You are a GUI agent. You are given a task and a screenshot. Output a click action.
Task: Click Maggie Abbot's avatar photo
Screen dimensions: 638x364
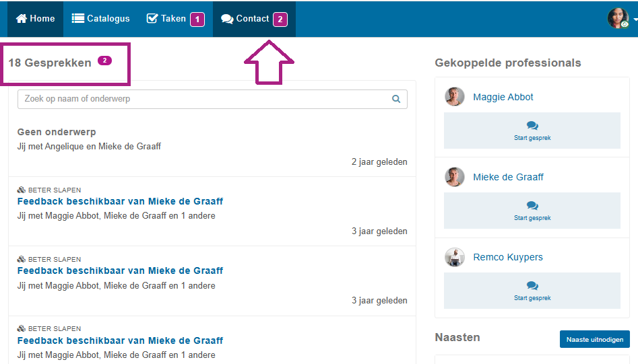(x=455, y=97)
